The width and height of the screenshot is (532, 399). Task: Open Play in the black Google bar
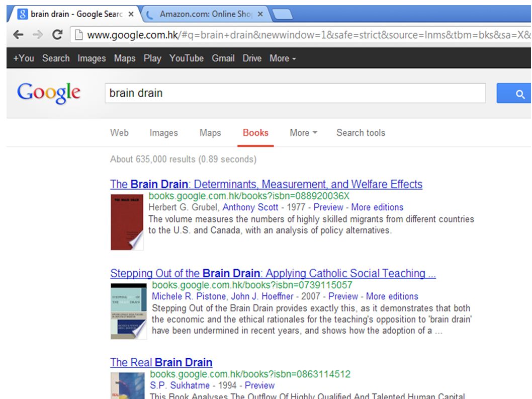(x=152, y=58)
